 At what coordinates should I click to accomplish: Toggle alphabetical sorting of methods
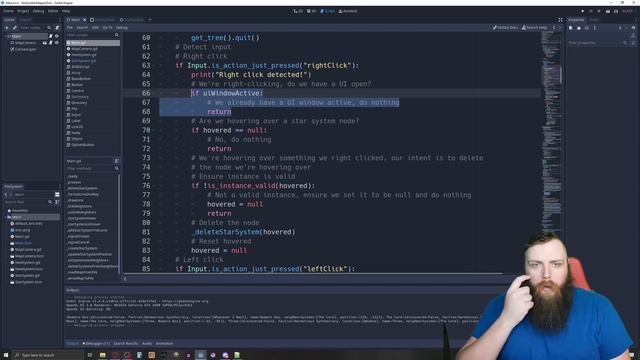point(117,161)
